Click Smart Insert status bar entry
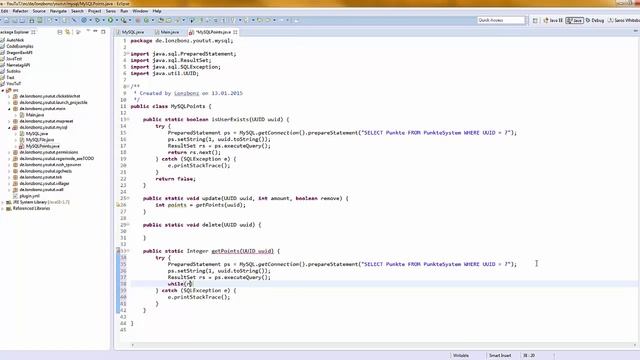640x360 pixels. tap(500, 356)
